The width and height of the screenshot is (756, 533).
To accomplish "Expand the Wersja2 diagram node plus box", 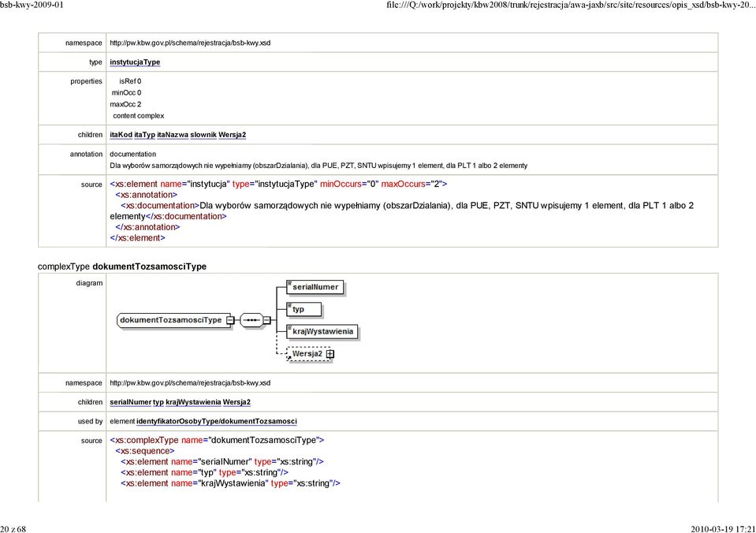I will pyautogui.click(x=330, y=354).
